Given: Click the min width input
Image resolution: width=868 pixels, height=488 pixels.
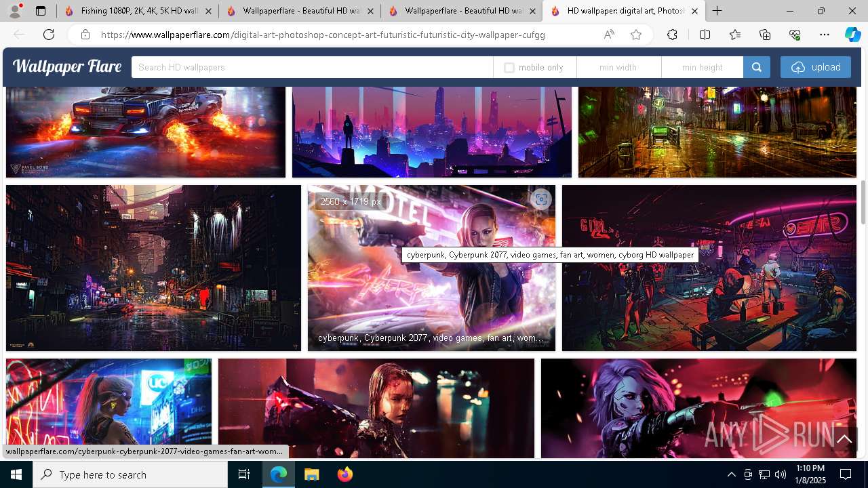Looking at the screenshot, I should 618,67.
